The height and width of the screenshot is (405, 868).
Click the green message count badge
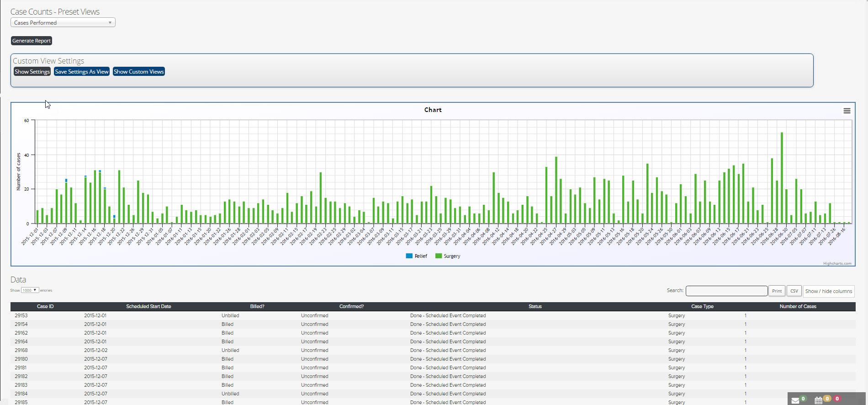click(x=803, y=399)
